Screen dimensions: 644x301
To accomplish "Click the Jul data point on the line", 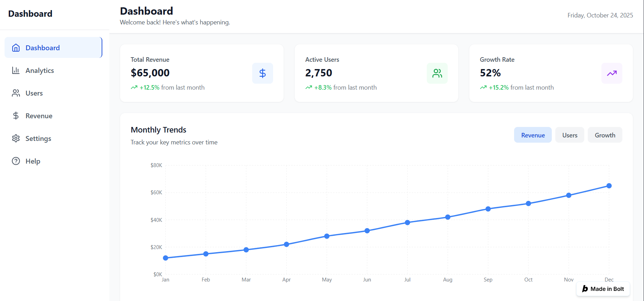I will (407, 223).
